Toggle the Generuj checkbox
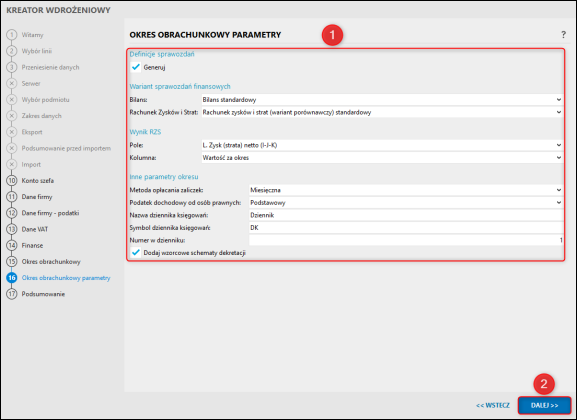 pos(136,67)
